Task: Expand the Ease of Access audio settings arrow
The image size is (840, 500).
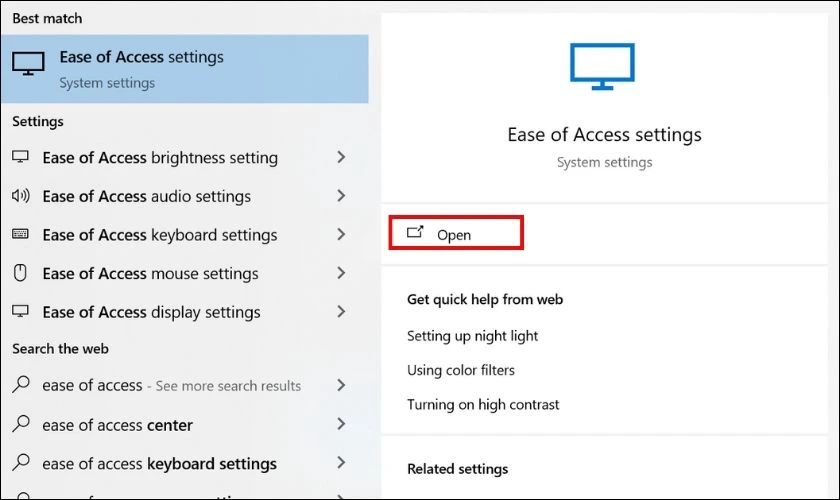Action: [x=341, y=196]
